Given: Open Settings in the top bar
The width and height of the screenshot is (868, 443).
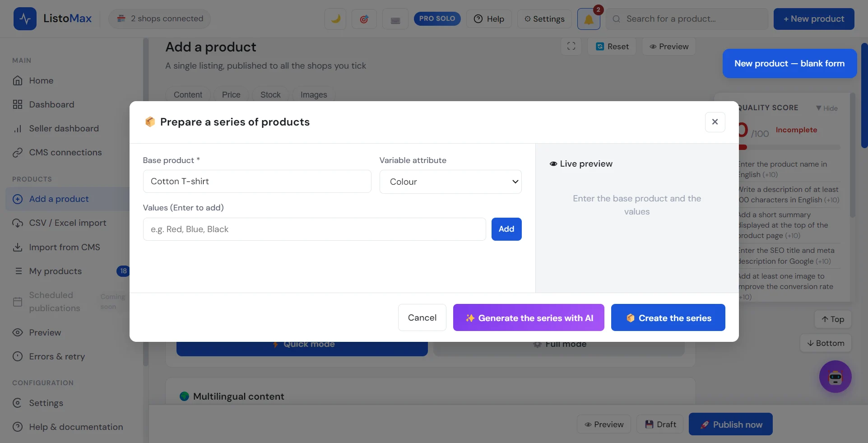Looking at the screenshot, I should point(544,19).
